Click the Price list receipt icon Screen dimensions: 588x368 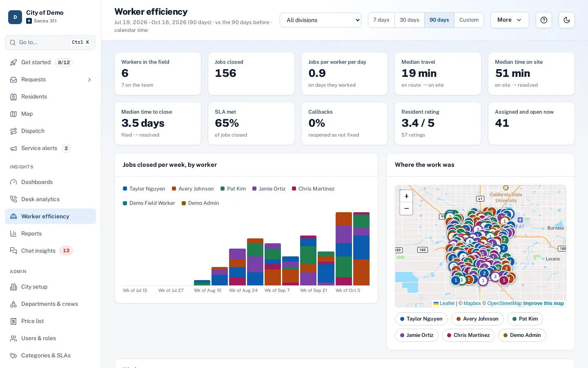coord(13,321)
